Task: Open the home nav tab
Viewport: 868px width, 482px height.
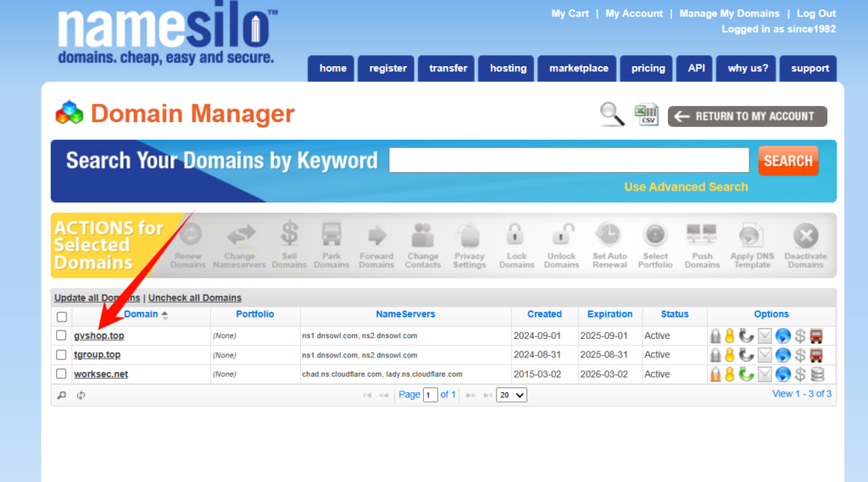Action: (331, 69)
